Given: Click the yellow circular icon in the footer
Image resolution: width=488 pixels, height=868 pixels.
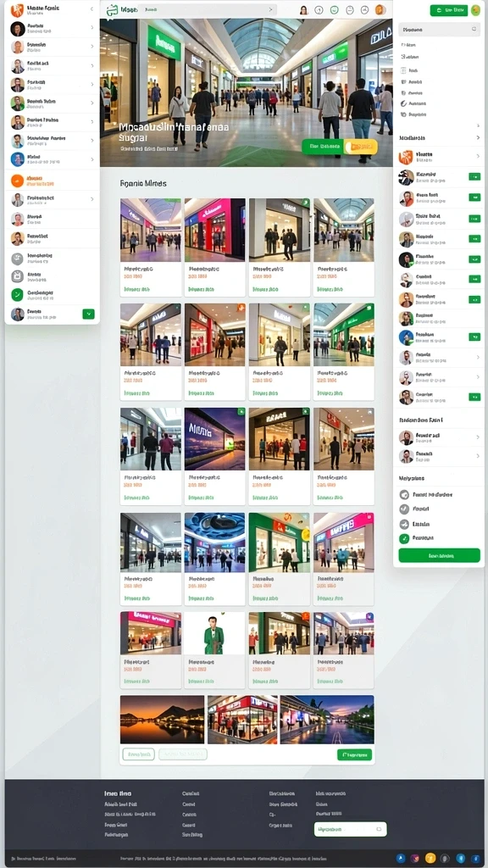Looking at the screenshot, I should tap(430, 859).
